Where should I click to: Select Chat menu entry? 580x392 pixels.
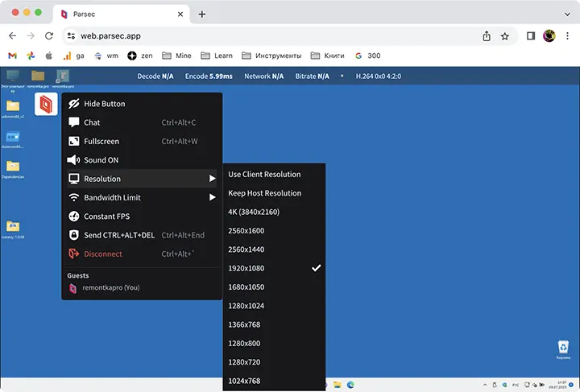(x=142, y=122)
